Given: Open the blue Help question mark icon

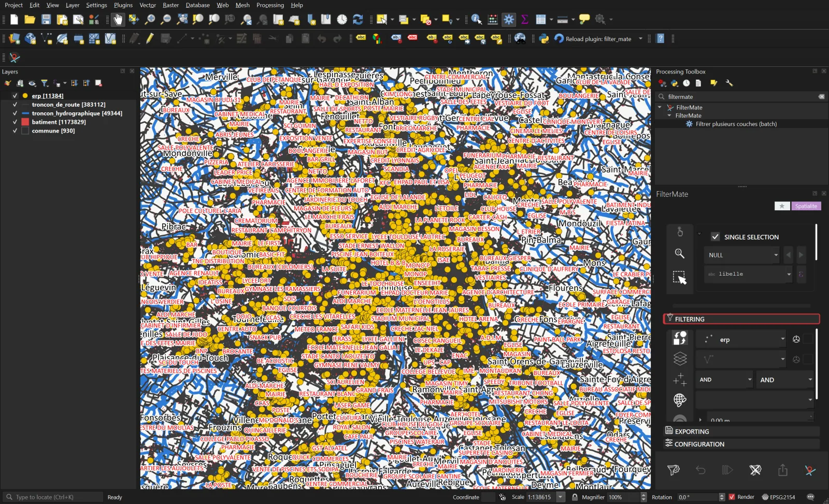Looking at the screenshot, I should 661,39.
